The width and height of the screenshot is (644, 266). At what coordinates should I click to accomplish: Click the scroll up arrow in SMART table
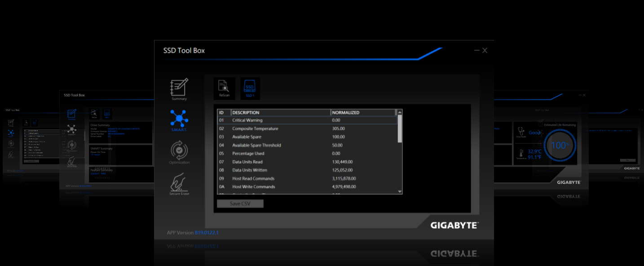tap(400, 112)
